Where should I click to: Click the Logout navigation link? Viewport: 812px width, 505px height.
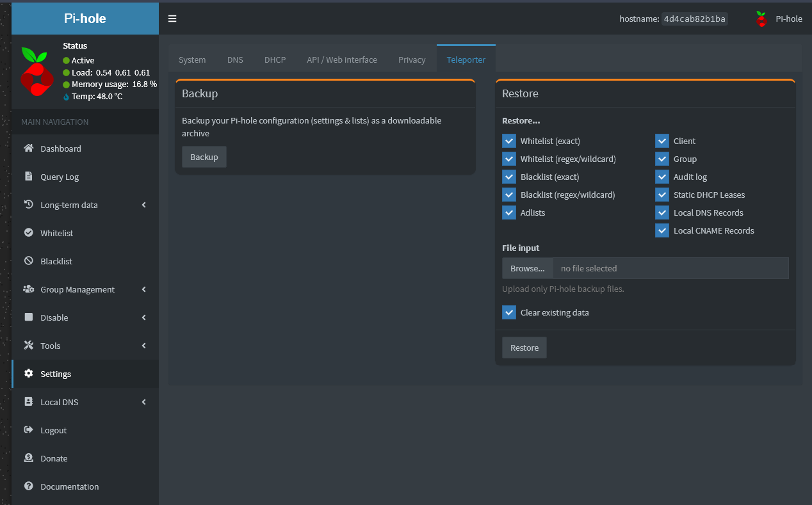[x=85, y=430]
